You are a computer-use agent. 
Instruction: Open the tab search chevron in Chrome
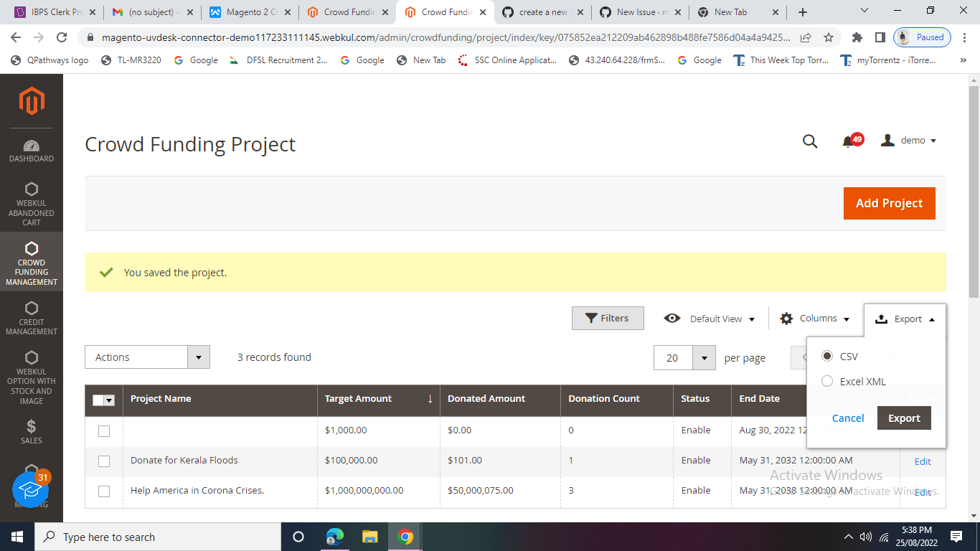tap(864, 11)
